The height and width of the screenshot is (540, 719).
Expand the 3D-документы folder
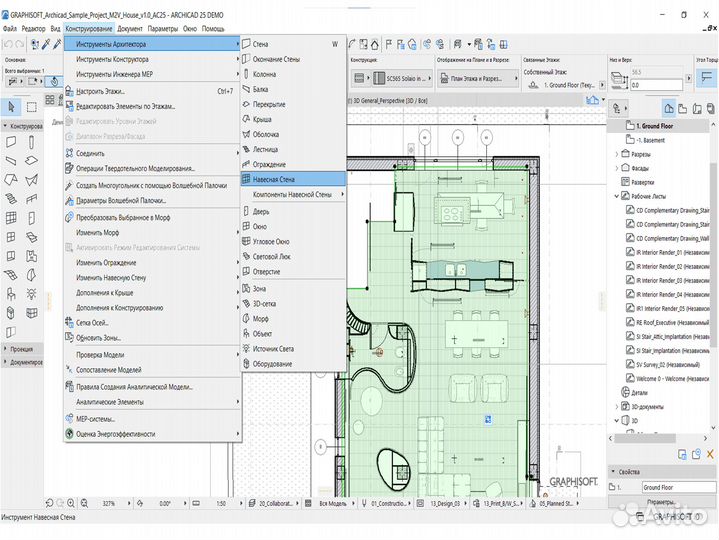pyautogui.click(x=616, y=407)
